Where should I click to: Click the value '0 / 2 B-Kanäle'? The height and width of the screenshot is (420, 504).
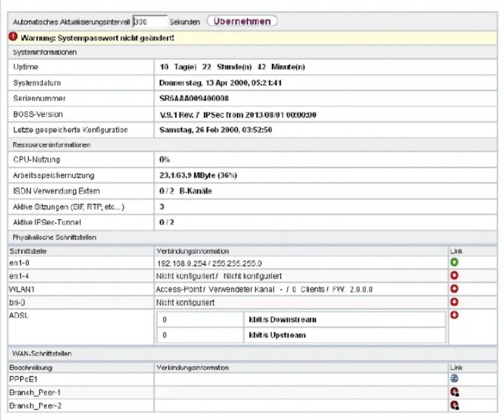pyautogui.click(x=186, y=191)
